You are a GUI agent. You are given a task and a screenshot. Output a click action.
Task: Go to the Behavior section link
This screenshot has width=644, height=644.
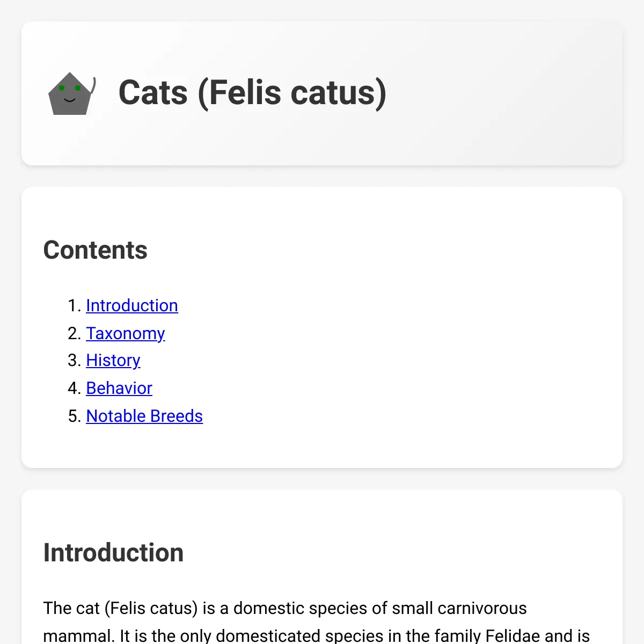119,388
